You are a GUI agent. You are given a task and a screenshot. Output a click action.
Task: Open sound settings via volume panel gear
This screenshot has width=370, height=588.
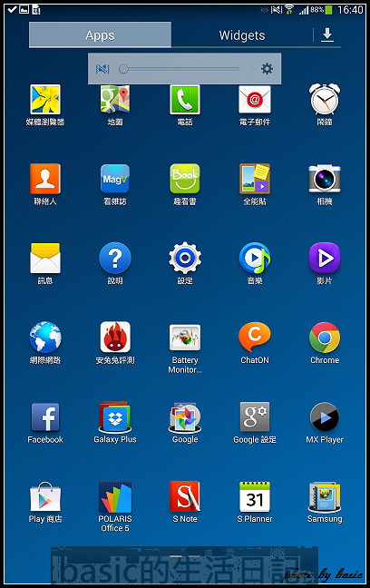[267, 69]
